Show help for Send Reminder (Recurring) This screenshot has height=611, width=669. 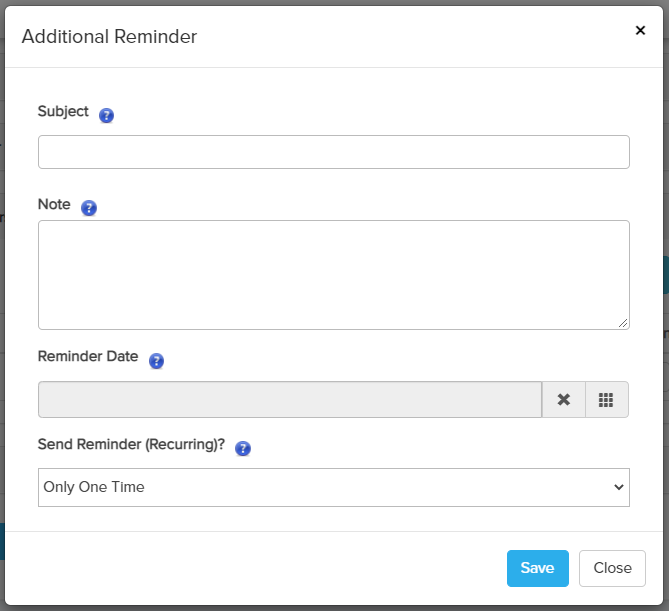click(243, 449)
